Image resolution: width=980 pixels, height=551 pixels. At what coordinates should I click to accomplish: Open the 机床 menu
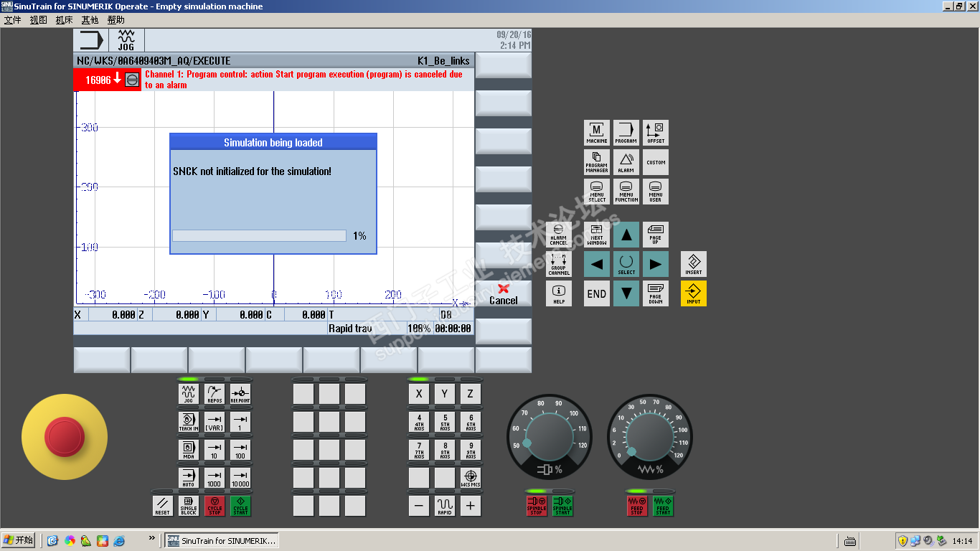(x=64, y=20)
